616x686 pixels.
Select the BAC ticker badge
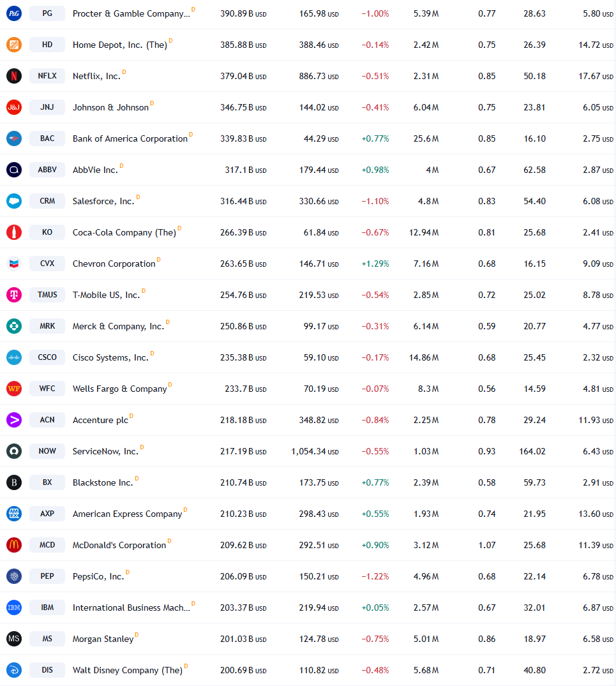[x=47, y=138]
